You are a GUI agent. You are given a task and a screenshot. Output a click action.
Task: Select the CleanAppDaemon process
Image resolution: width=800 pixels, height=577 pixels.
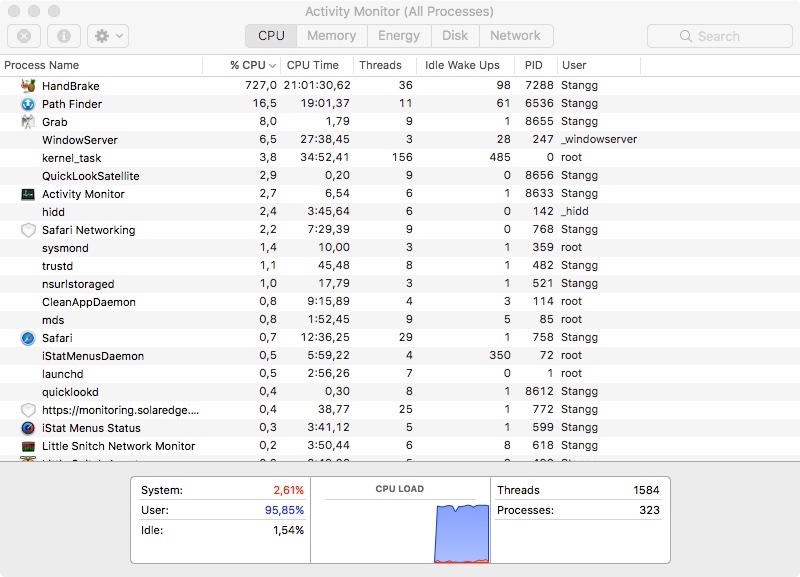89,302
